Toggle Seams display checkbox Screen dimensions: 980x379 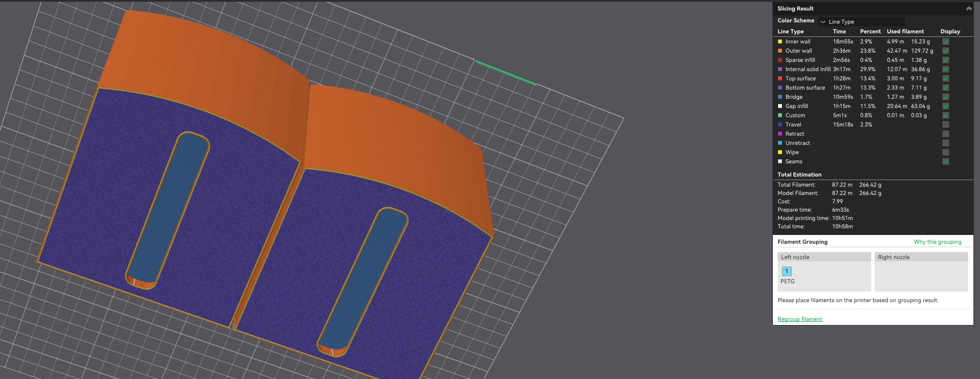[x=946, y=162]
